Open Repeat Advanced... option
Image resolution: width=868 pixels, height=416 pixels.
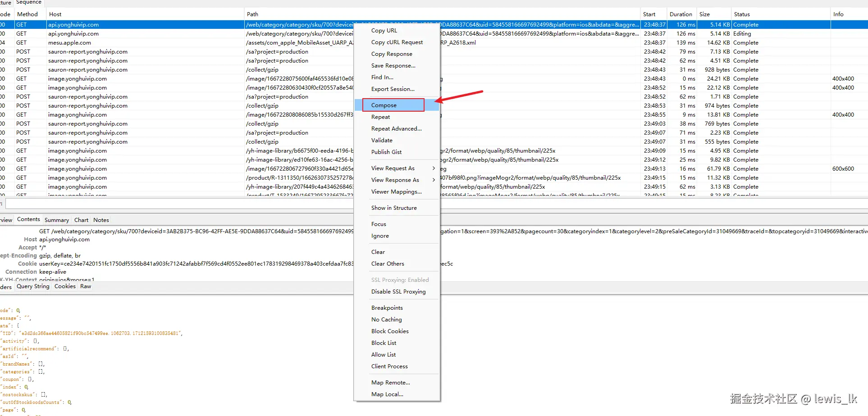pyautogui.click(x=397, y=129)
